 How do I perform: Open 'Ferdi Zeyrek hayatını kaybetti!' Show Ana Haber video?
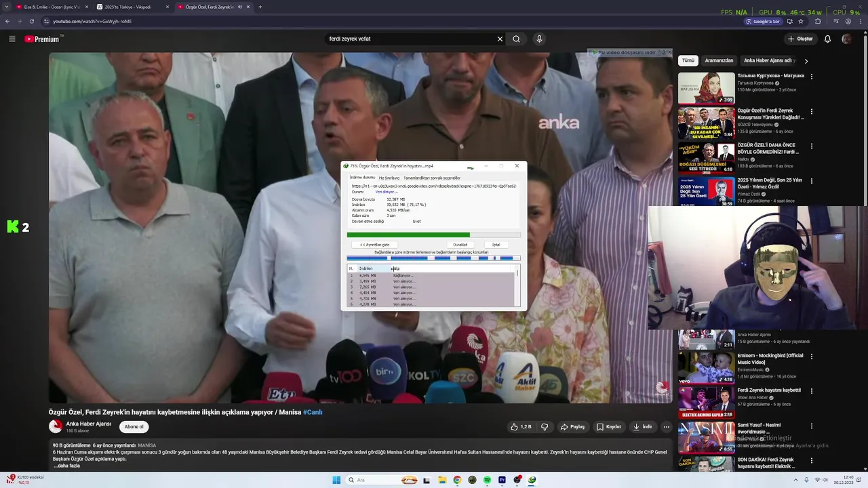pyautogui.click(x=769, y=390)
